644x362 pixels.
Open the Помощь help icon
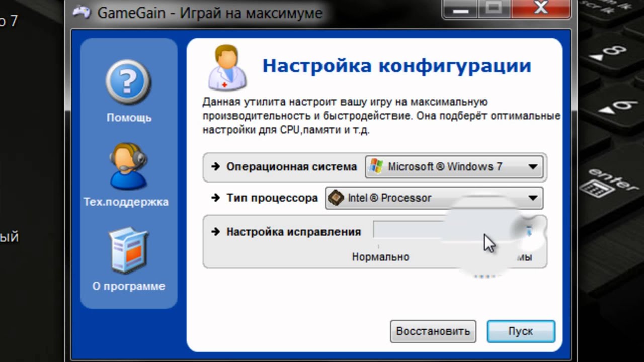(x=128, y=83)
